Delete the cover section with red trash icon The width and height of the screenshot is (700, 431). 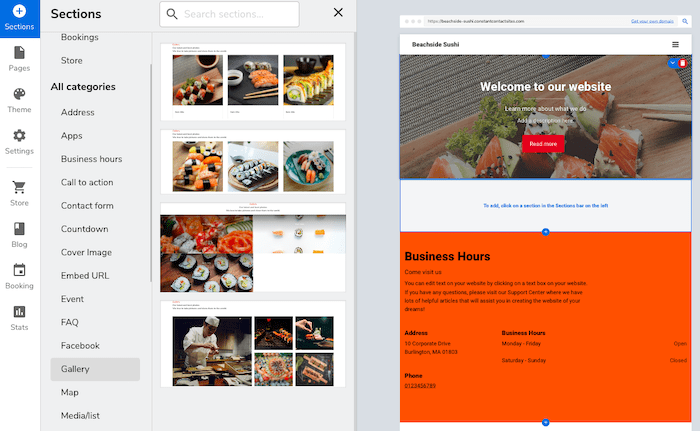(683, 63)
